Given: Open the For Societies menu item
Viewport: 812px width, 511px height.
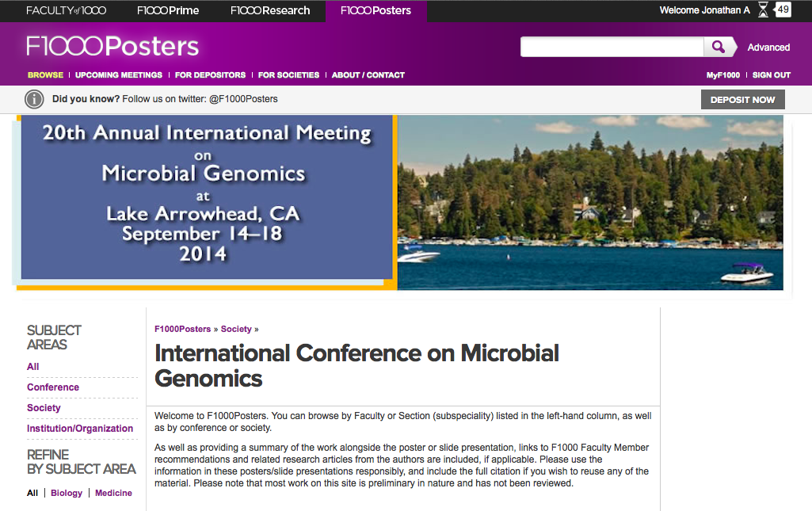Looking at the screenshot, I should [x=288, y=75].
